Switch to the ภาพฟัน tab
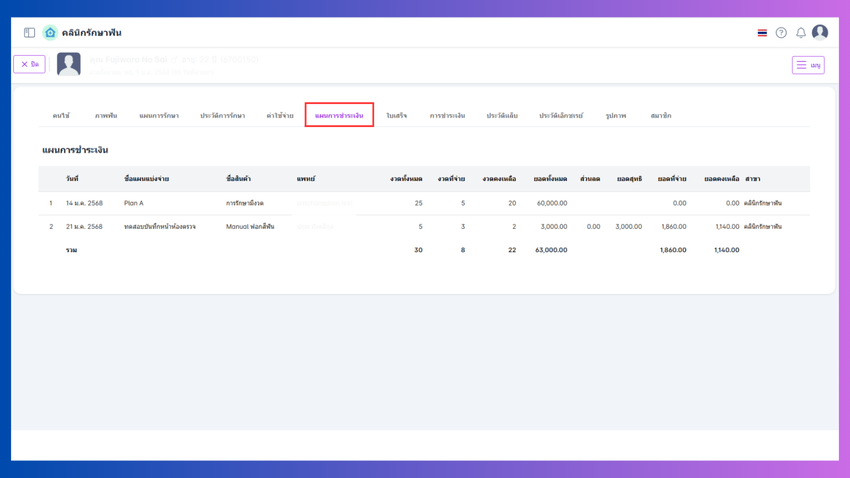 (x=106, y=115)
